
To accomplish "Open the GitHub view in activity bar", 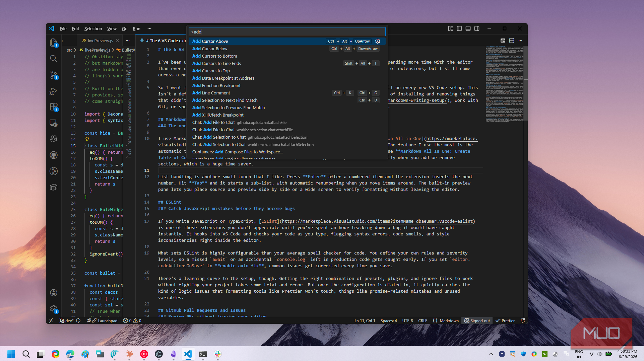I will pos(54,155).
